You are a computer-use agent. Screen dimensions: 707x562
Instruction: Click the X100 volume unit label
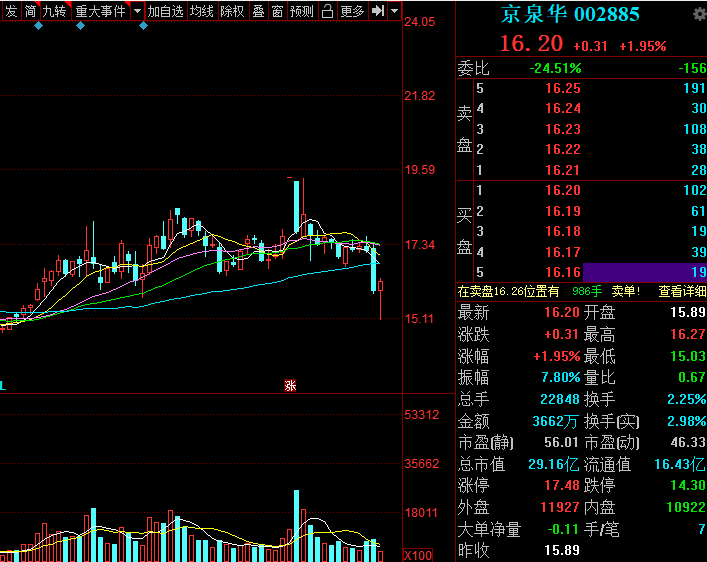pos(418,555)
